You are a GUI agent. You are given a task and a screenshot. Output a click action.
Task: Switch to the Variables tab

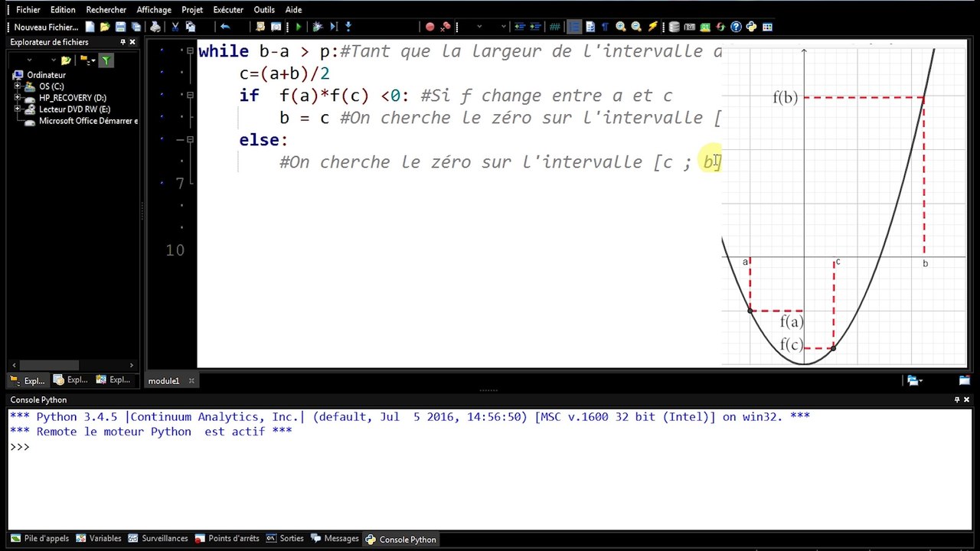click(x=99, y=539)
